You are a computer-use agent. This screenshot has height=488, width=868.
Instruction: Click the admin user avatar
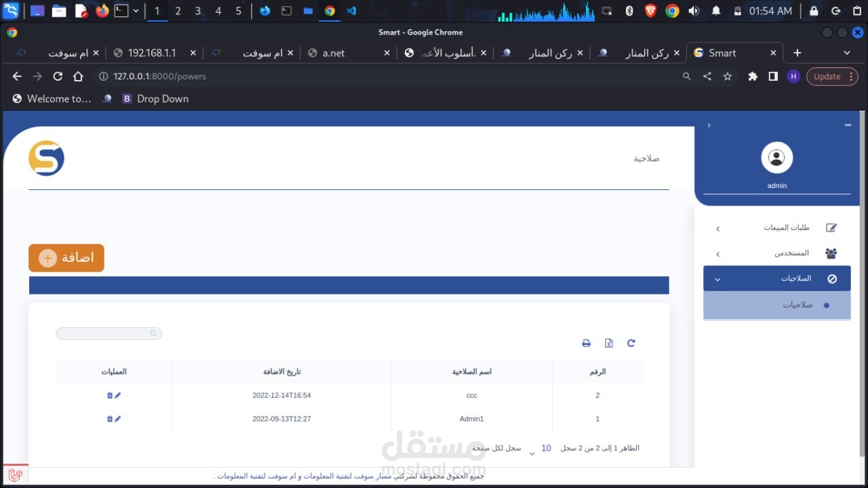point(776,158)
